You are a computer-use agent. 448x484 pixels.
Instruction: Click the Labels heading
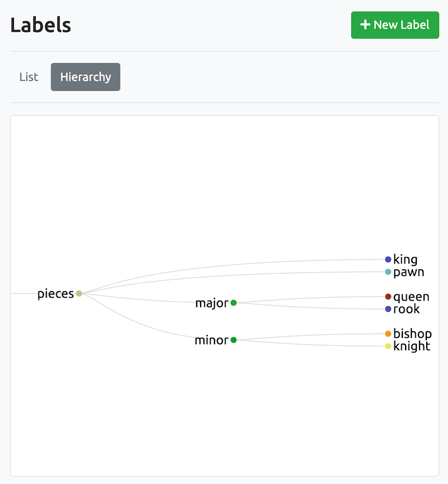coord(40,25)
